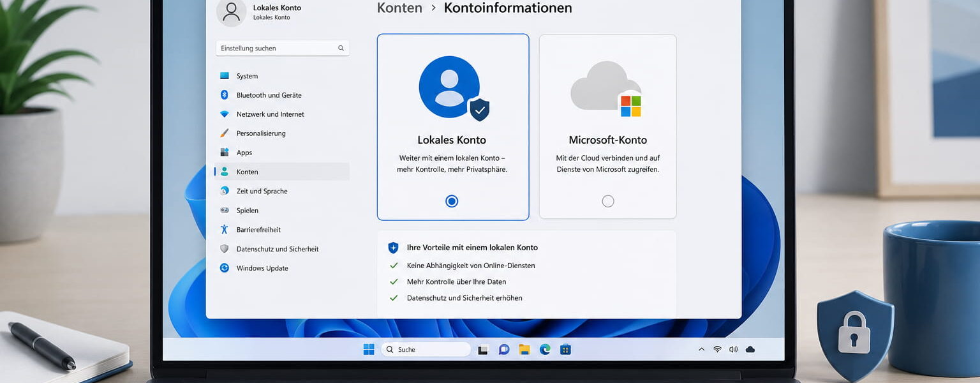Open File Explorer from the taskbar

click(524, 349)
